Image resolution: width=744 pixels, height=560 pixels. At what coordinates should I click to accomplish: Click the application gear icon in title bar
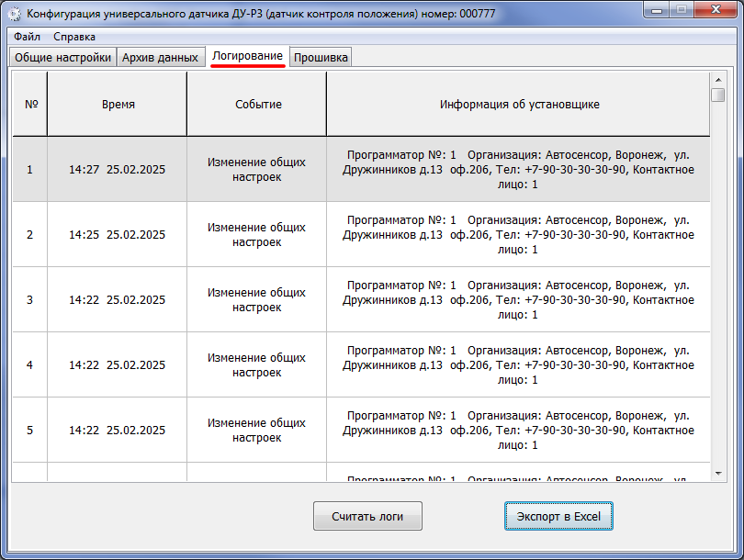15,14
